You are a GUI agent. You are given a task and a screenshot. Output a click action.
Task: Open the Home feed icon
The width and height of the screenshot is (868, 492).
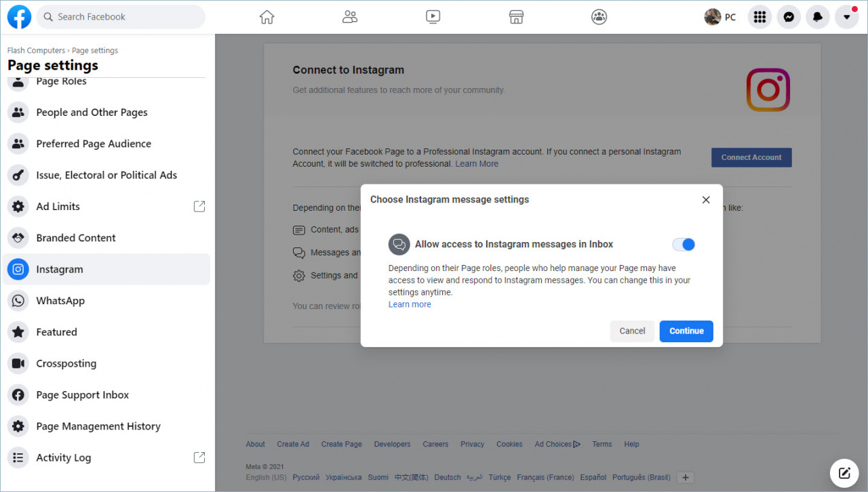point(267,17)
